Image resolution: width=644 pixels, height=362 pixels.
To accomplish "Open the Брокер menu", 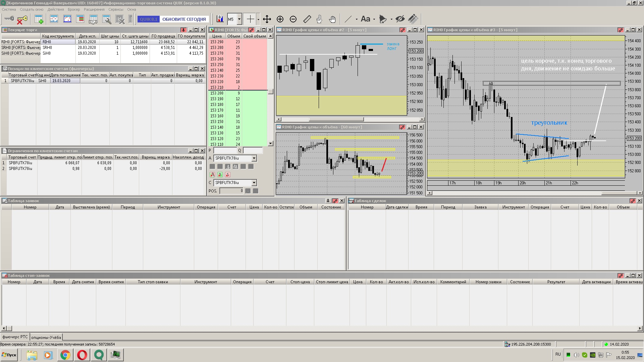I will pyautogui.click(x=73, y=9).
